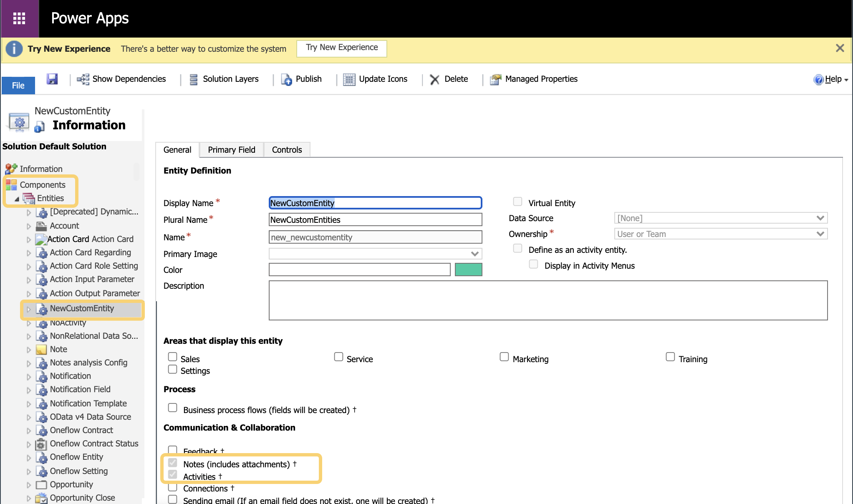Click the Note entity yellow icon

tap(41, 350)
